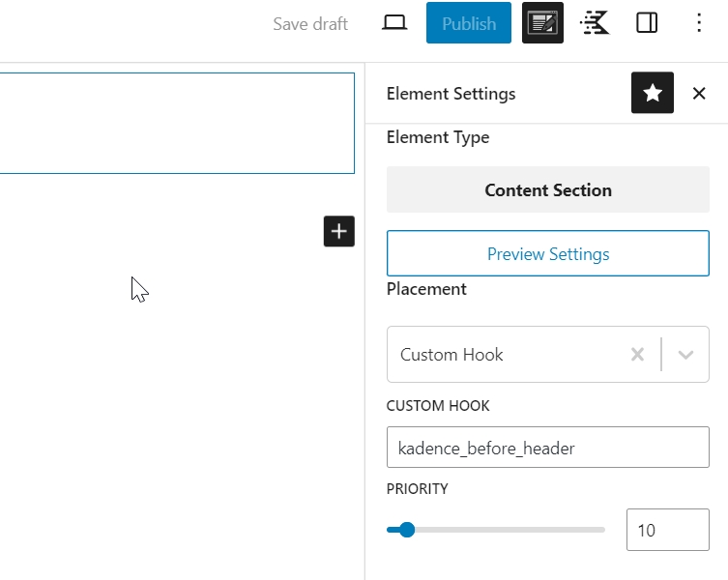728x580 pixels.
Task: Click the Preview Settings button
Action: 547,254
